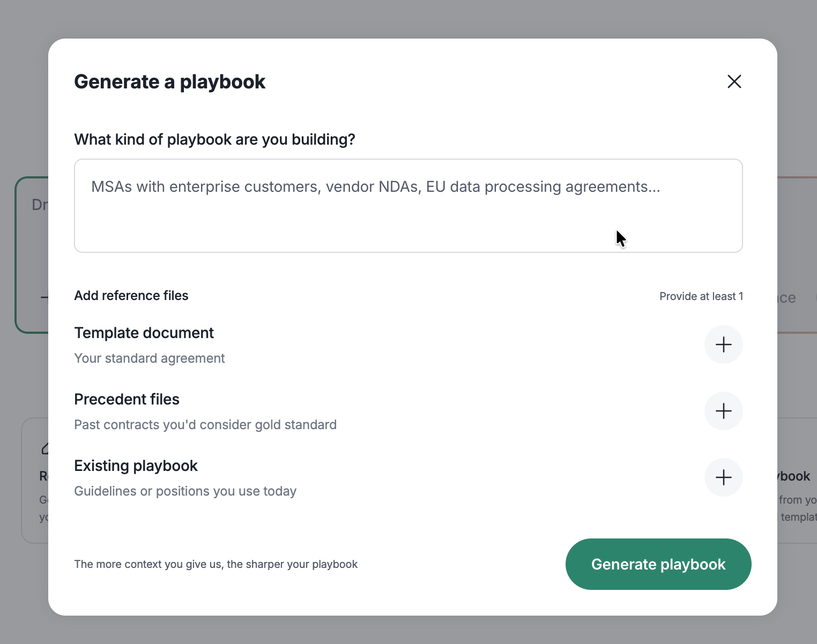Select the Precedent files label
Viewport: 817px width, 644px height.
coord(127,399)
